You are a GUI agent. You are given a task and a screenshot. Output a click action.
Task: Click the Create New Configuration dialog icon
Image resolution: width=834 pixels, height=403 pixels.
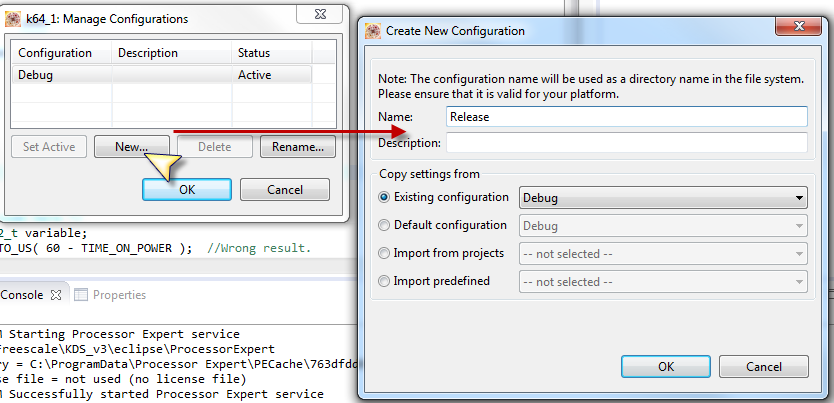(373, 31)
